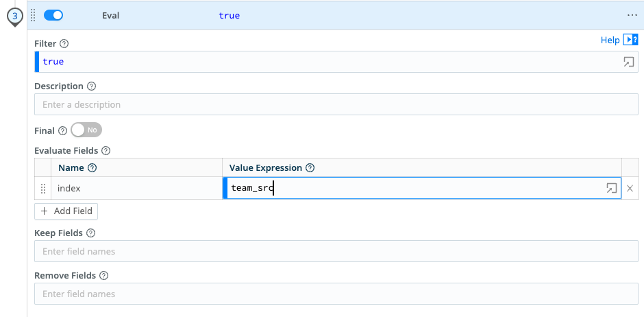Click the index name cell
This screenshot has width=644, height=317.
tap(136, 188)
